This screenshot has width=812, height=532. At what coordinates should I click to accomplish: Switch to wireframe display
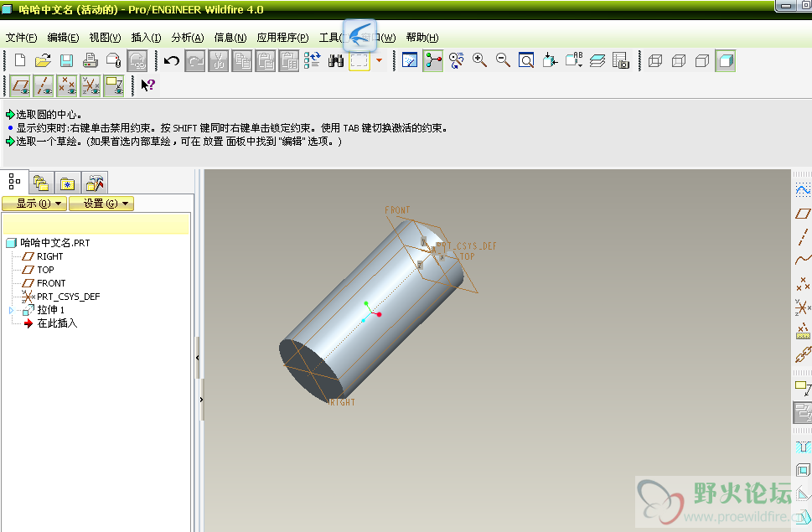coord(655,61)
